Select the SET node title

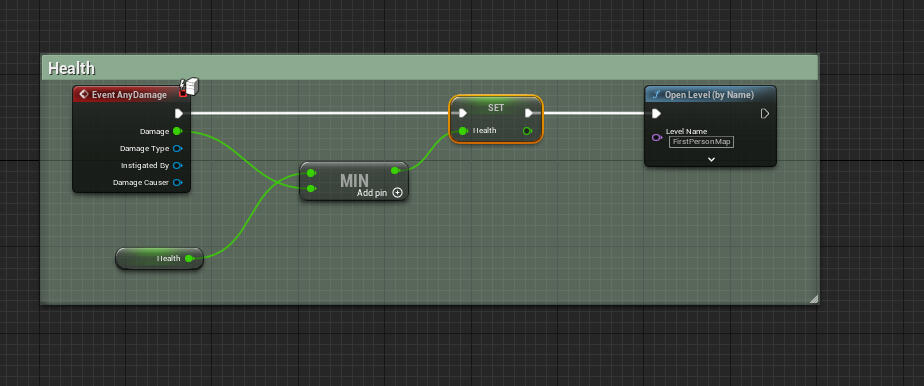click(496, 108)
